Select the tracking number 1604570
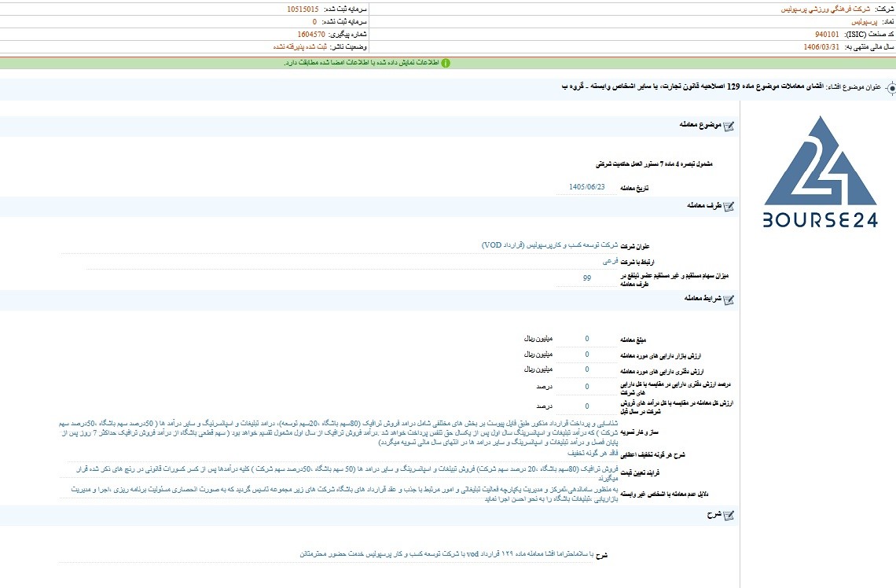 tap(311, 35)
